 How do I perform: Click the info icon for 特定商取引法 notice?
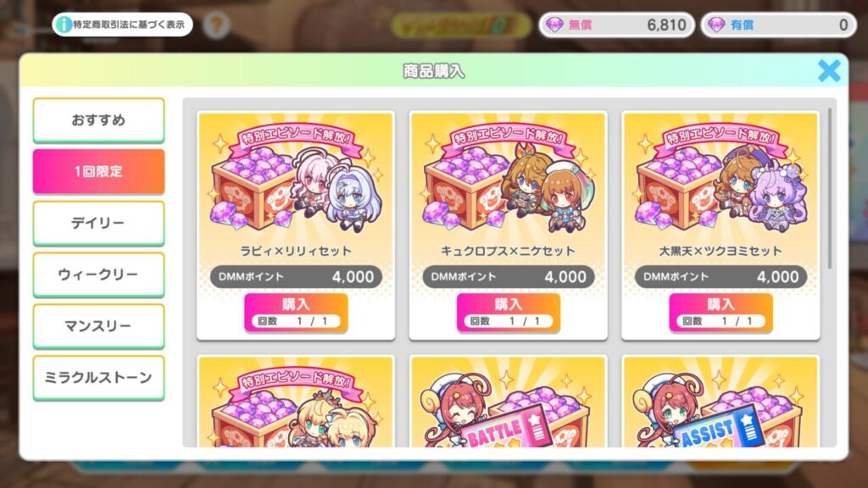[x=64, y=25]
